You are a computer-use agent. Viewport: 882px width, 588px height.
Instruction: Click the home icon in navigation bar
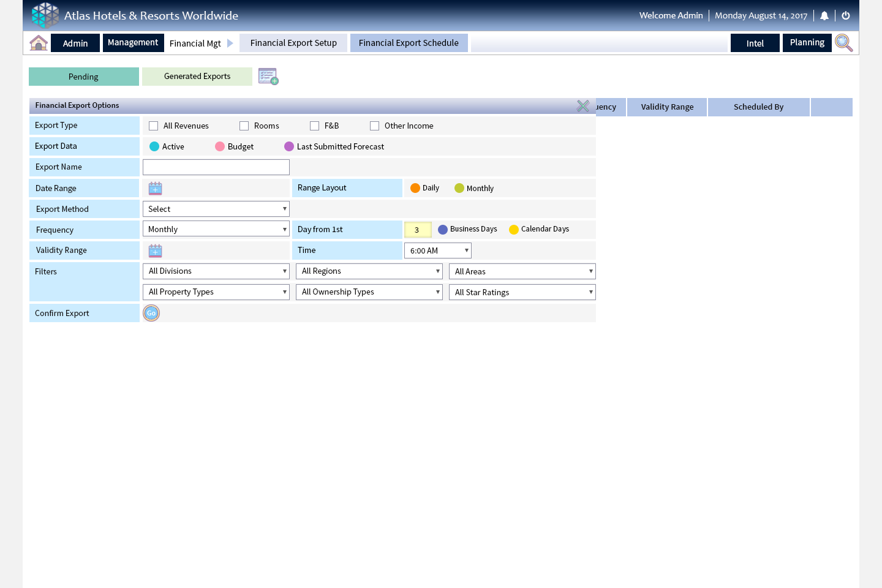point(39,43)
